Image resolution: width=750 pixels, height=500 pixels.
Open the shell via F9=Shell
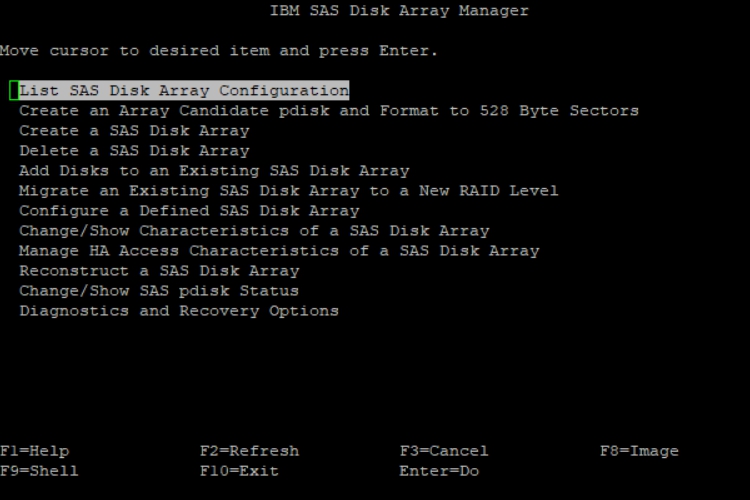[x=40, y=471]
